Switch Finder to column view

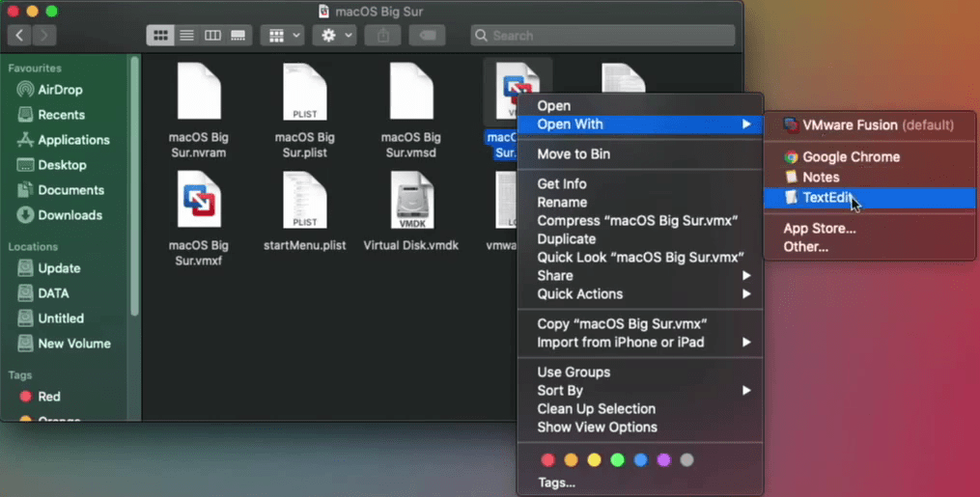click(212, 36)
